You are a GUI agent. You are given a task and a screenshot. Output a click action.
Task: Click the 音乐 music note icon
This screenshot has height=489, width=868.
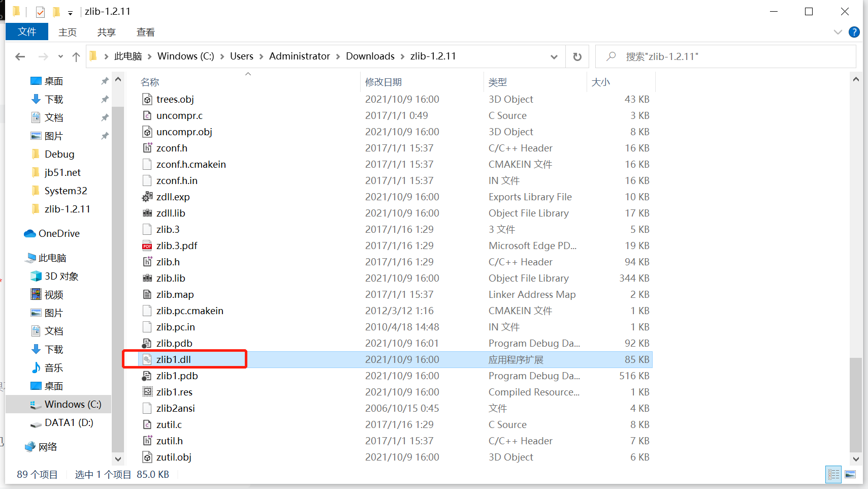point(36,368)
